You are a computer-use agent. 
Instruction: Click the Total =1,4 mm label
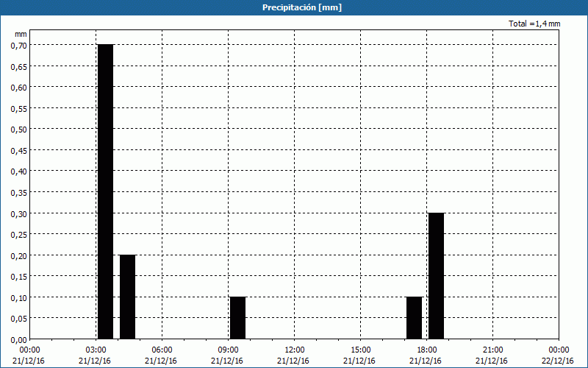point(534,24)
